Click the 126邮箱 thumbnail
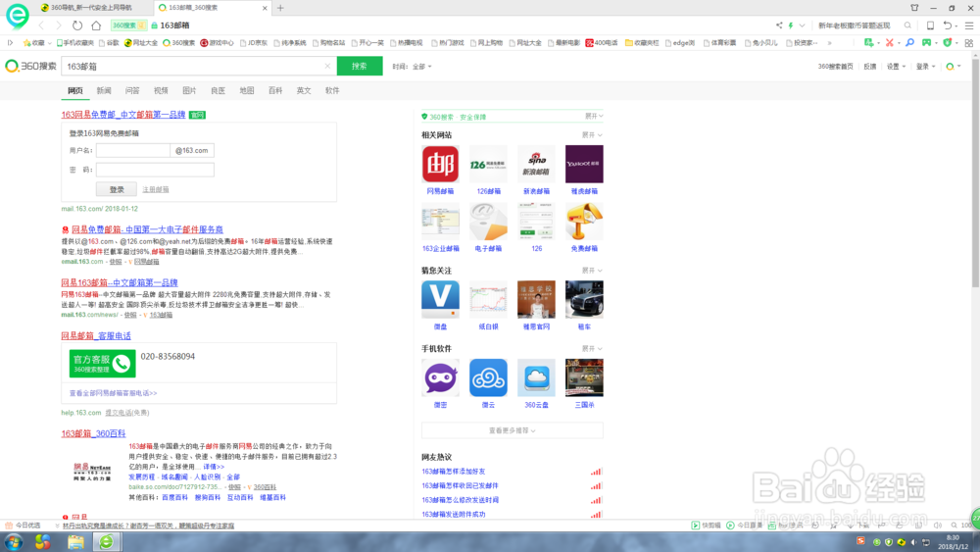Viewport: 980px width, 552px height. click(488, 164)
